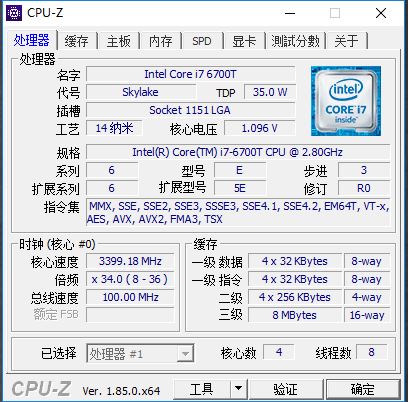Image resolution: width=408 pixels, height=402 pixels.
Task: Click the Intel Core i7 inside logo
Action: 346,101
